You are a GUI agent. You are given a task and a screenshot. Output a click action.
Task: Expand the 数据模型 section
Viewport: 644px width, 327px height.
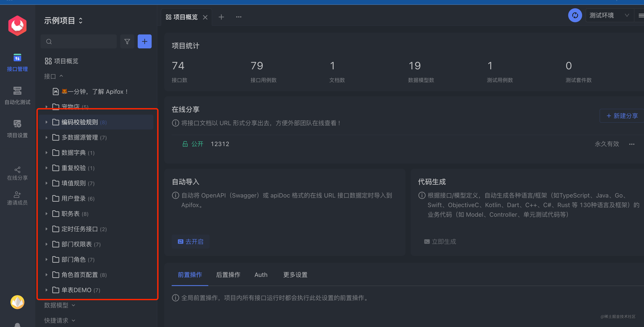[59, 305]
